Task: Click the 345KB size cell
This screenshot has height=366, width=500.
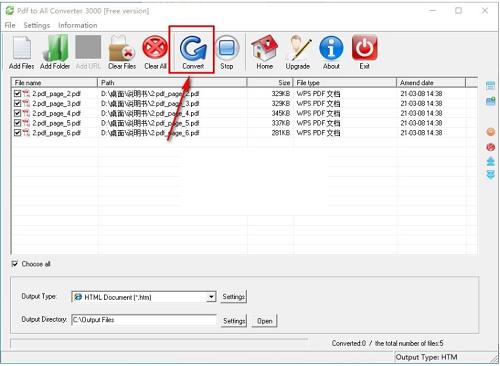Action: (281, 113)
